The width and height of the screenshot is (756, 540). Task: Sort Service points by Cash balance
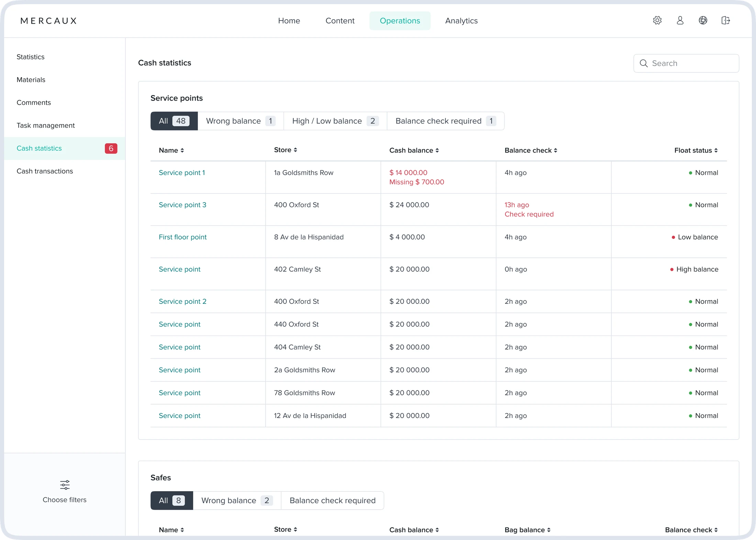click(414, 150)
